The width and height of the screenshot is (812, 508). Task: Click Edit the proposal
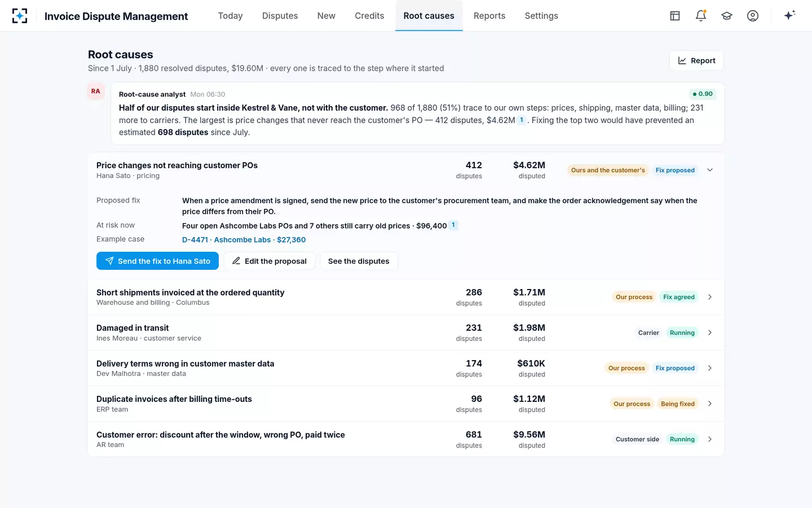pyautogui.click(x=270, y=261)
